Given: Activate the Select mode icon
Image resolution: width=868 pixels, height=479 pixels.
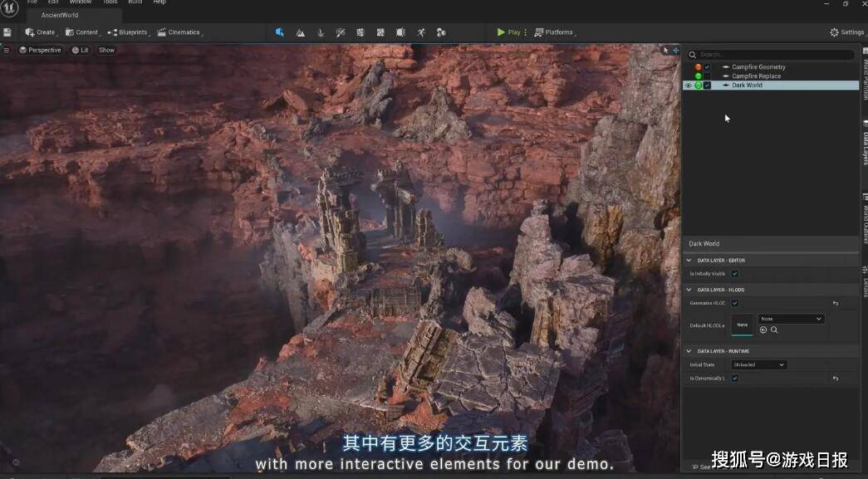Looking at the screenshot, I should [x=280, y=32].
